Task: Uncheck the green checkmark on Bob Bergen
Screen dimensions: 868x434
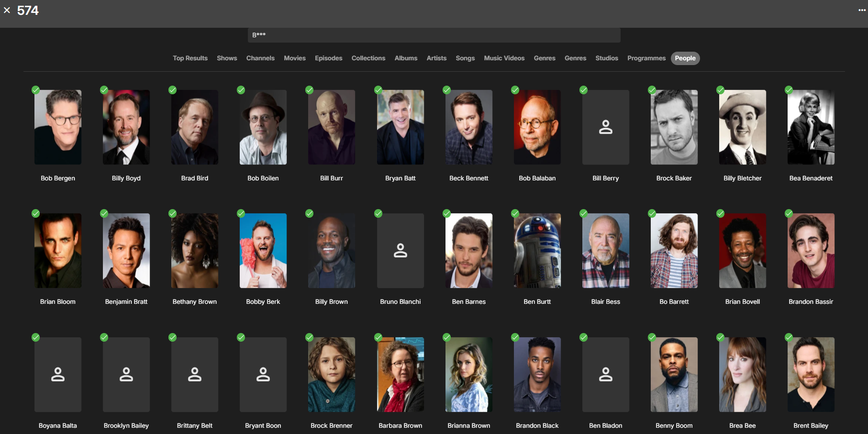Action: [x=35, y=90]
